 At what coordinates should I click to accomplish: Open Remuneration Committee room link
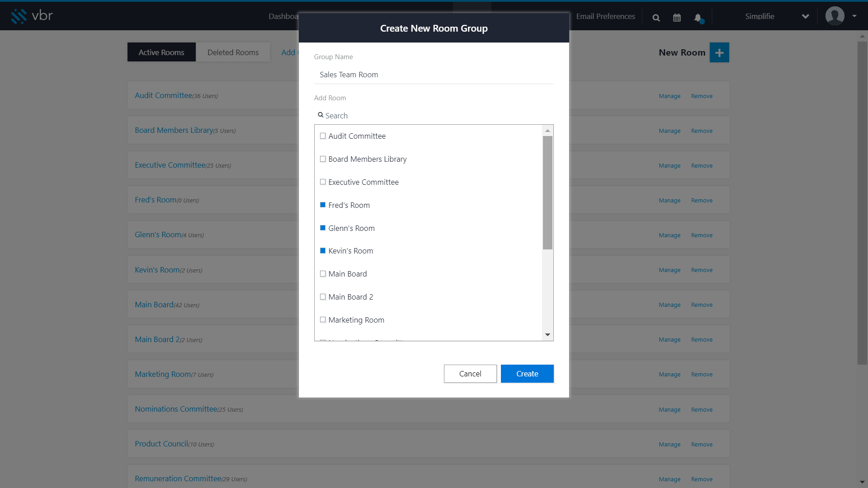point(178,479)
